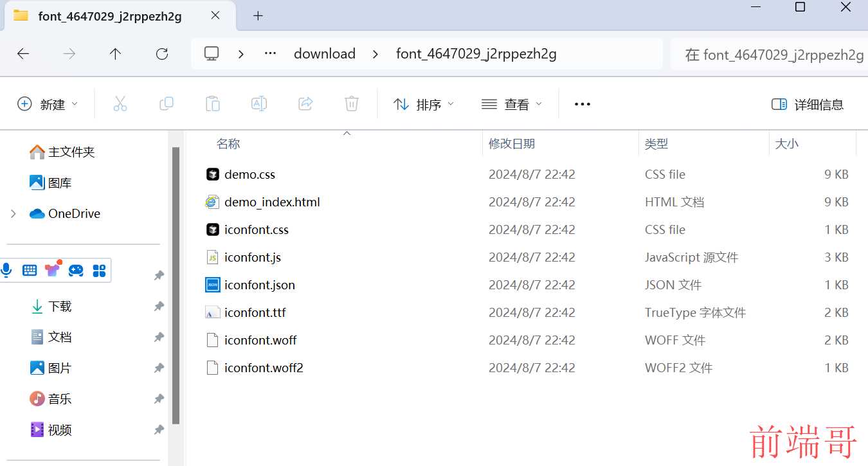Sort by the 大小 column header

click(787, 144)
